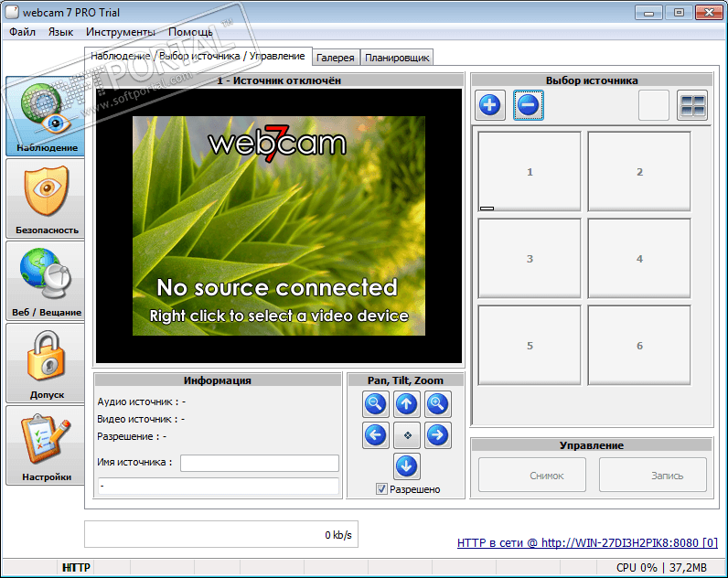Open the Файл menu
The width and height of the screenshot is (728, 578).
pyautogui.click(x=22, y=32)
